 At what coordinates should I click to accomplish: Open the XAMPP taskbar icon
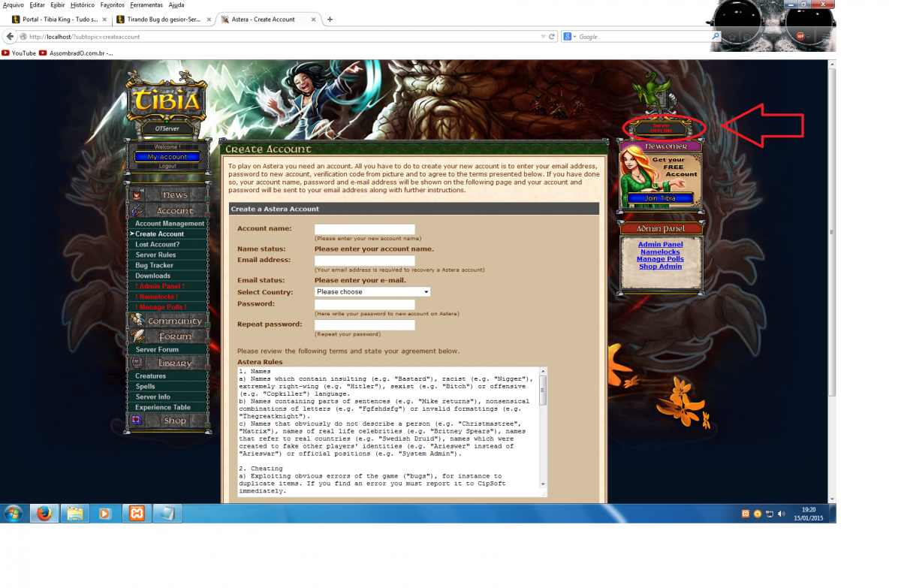tap(136, 514)
